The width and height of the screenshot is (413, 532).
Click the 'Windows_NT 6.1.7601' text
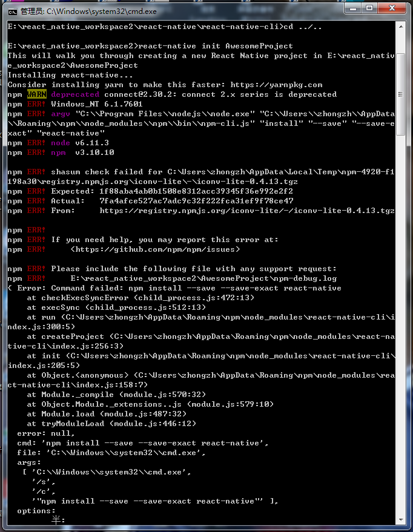click(97, 104)
